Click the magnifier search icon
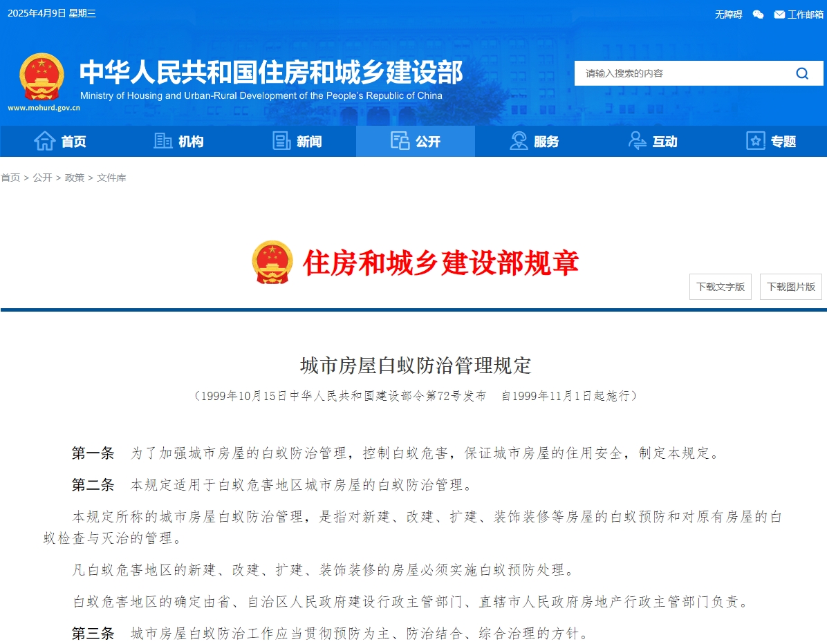Image resolution: width=827 pixels, height=644 pixels. (802, 73)
